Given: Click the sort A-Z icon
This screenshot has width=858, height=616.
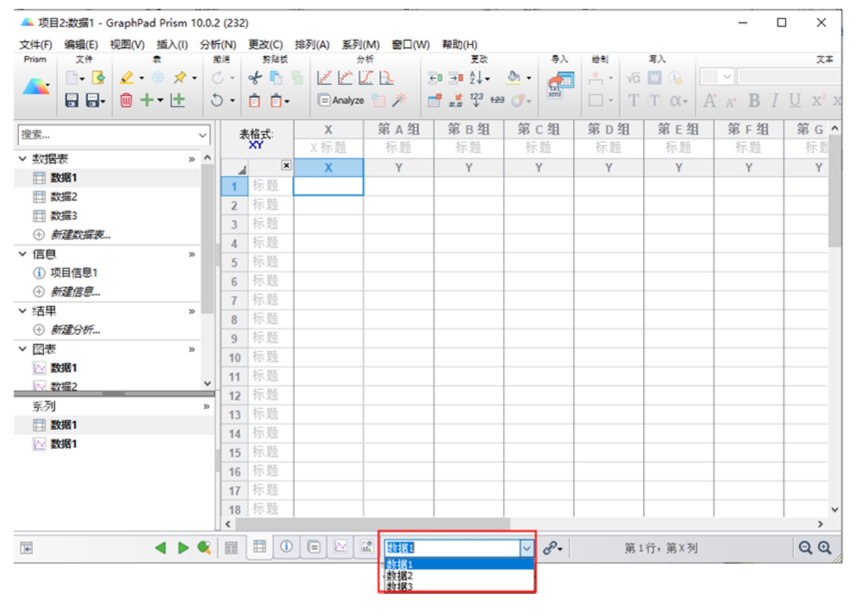Looking at the screenshot, I should [x=477, y=78].
